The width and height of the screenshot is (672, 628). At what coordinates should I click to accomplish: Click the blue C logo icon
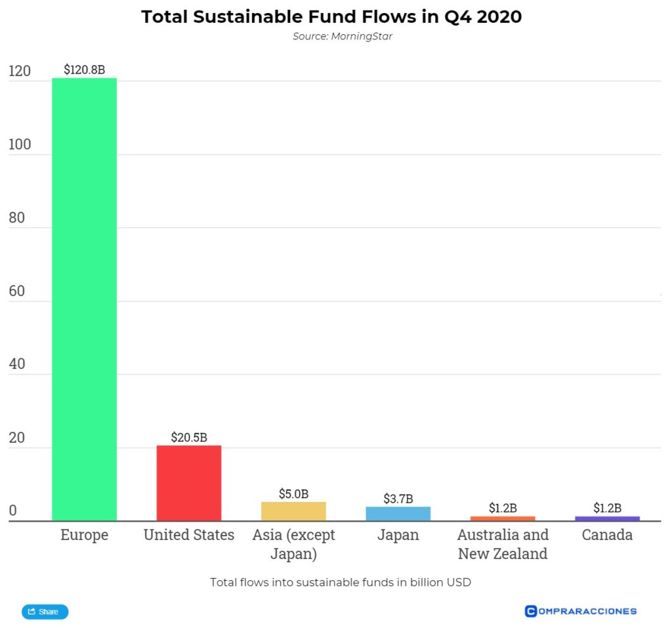(531, 611)
